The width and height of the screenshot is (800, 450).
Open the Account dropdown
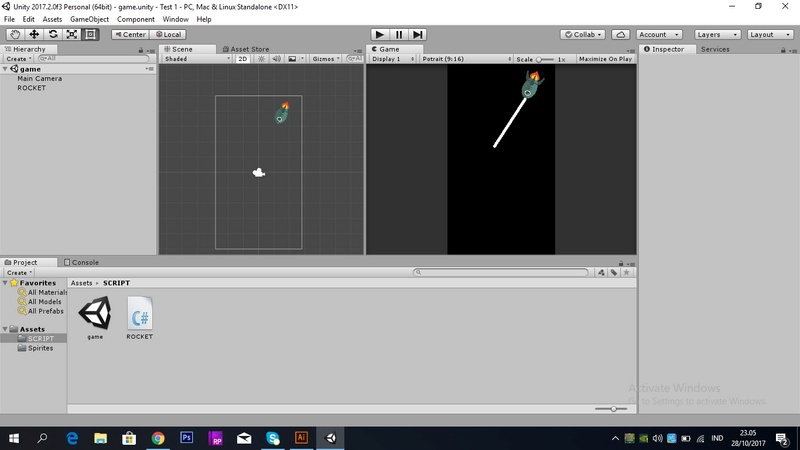point(659,34)
